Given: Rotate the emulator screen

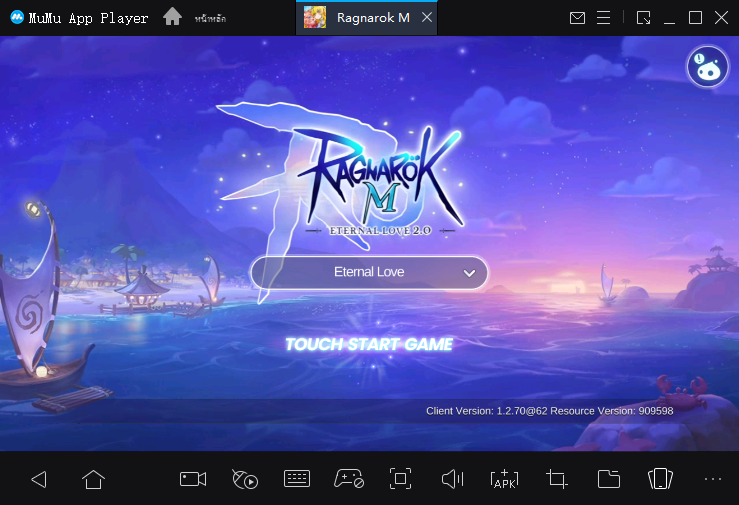Looking at the screenshot, I should click(x=659, y=479).
